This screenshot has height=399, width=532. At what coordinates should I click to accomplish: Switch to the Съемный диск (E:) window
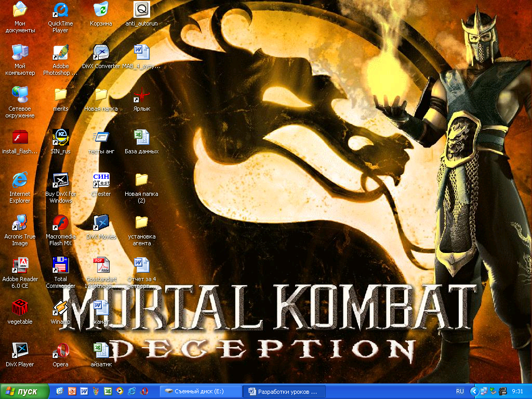tap(201, 392)
